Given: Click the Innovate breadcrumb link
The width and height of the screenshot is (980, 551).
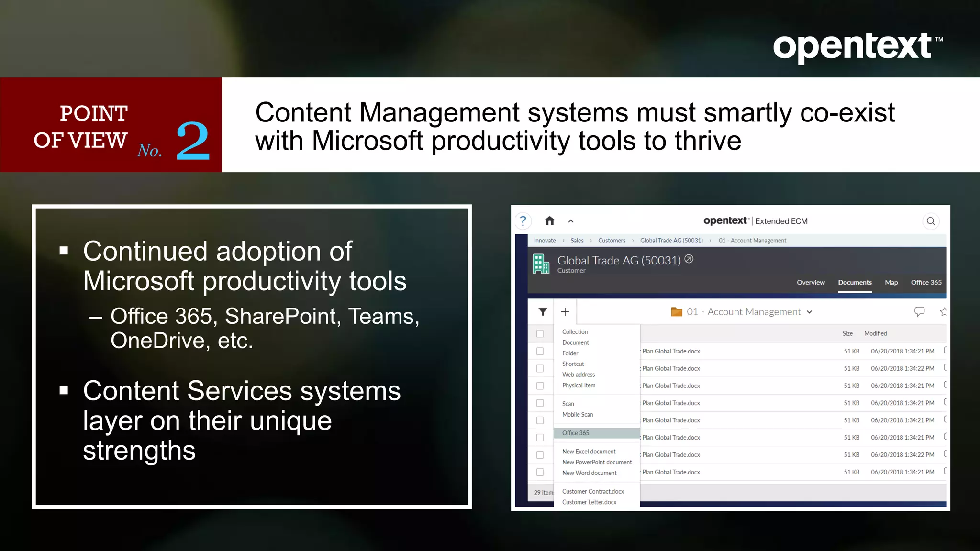Looking at the screenshot, I should click(545, 241).
